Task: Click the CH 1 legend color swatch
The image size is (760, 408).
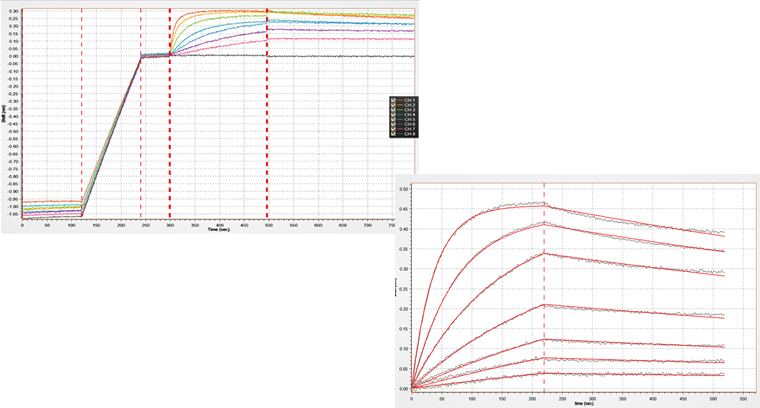Action: 399,100
